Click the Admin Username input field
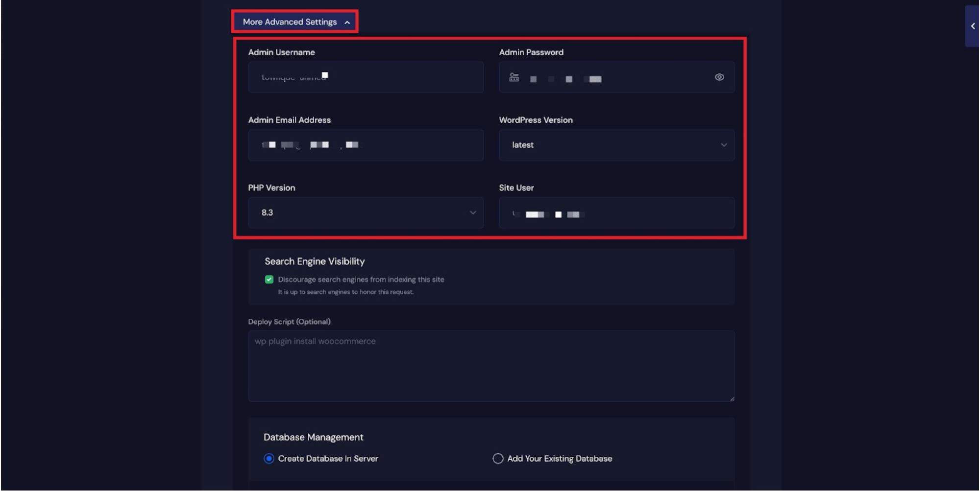Screen dimensions: 980x491 (366, 77)
